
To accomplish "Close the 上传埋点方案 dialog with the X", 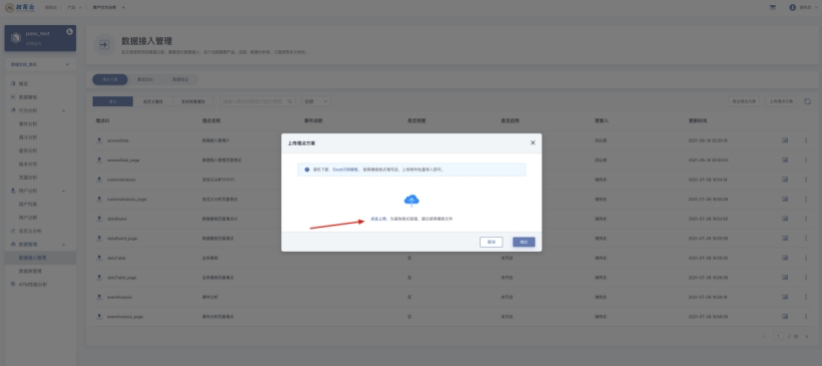I will coord(533,143).
